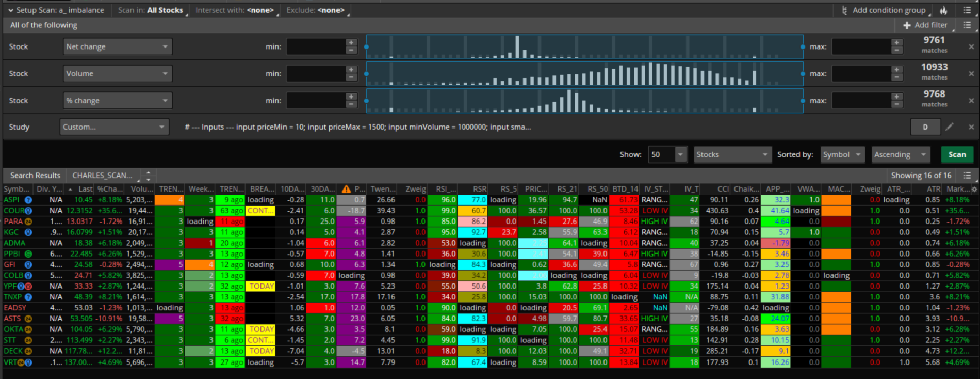Open results list menu beside Showing 16 of 16
The height and width of the screenshot is (379, 980).
point(967,176)
